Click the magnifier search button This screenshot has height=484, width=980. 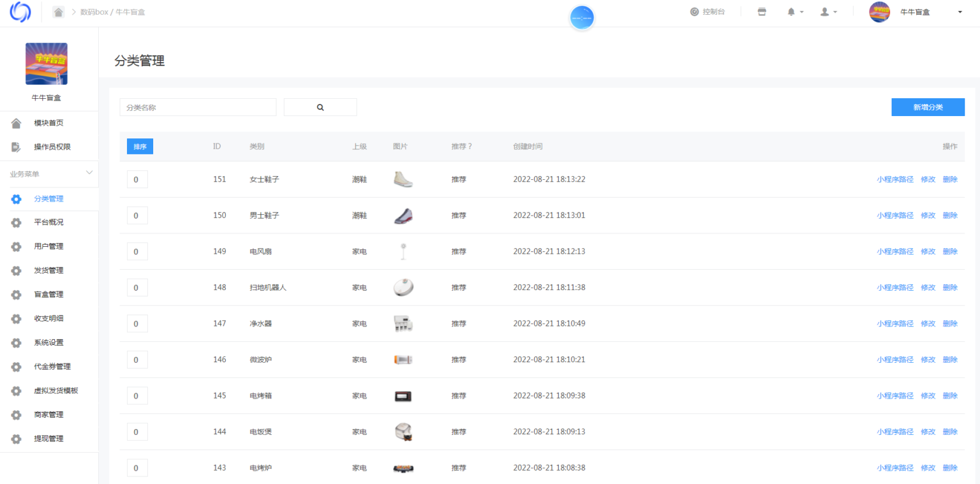320,107
